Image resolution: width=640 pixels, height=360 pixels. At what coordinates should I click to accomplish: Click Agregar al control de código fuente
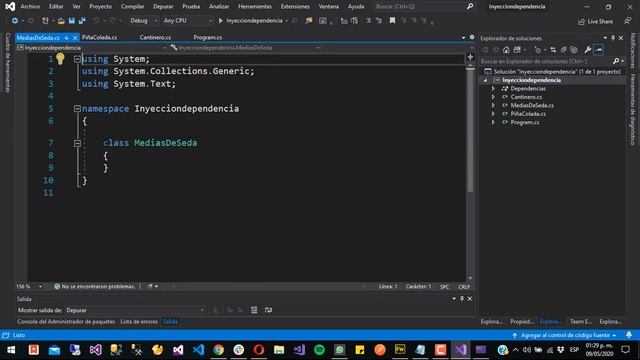point(565,335)
